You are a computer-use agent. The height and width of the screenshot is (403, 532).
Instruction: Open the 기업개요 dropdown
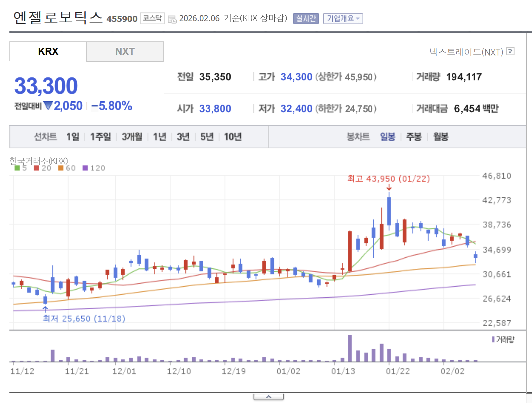coord(343,19)
